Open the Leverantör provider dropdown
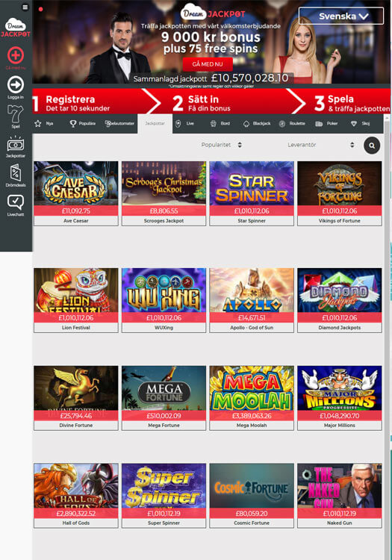392x560 pixels. (x=320, y=145)
